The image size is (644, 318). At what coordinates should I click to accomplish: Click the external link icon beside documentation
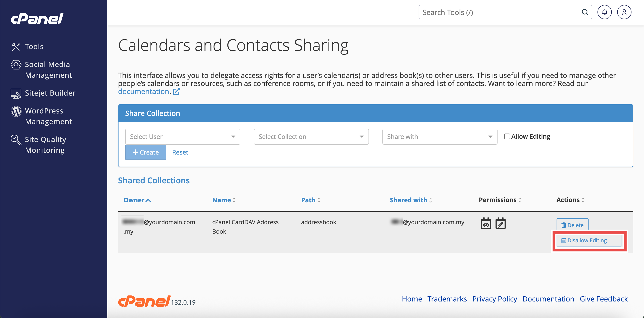tap(176, 92)
